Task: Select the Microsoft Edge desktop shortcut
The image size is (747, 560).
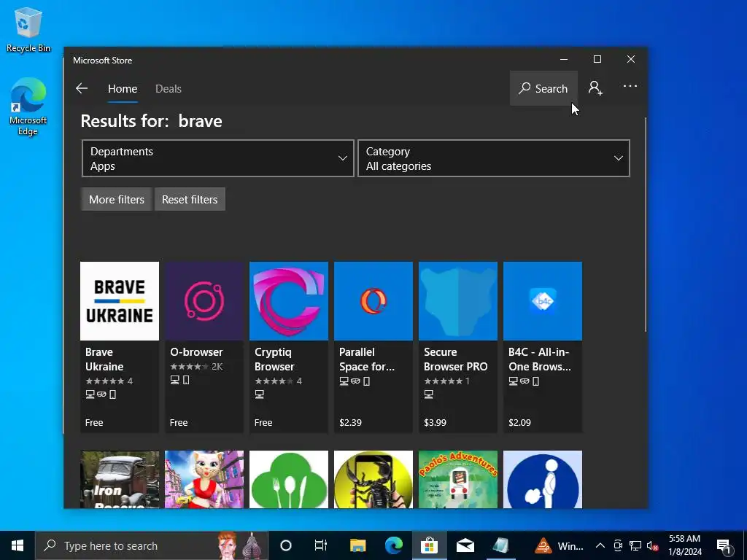Action: [28, 107]
